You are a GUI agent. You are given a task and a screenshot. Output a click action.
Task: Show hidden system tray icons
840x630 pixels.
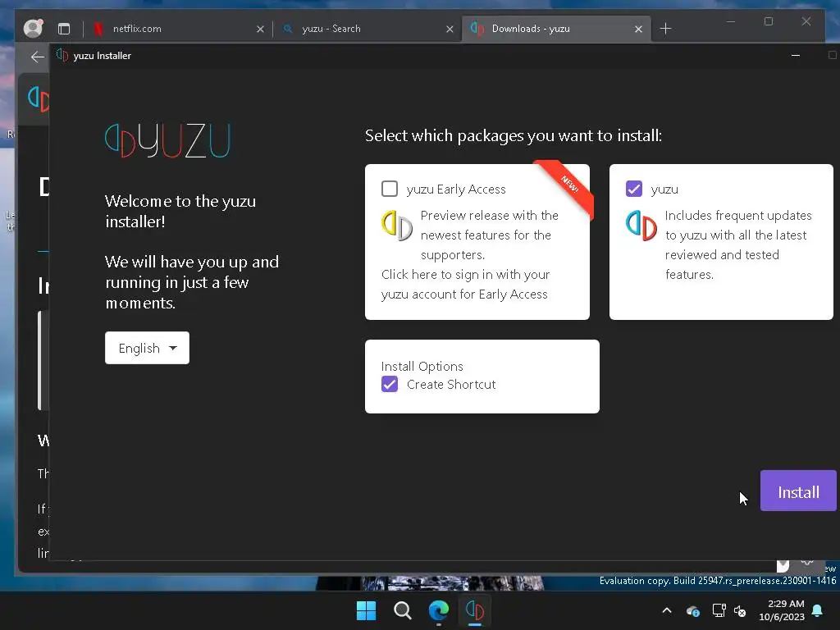[x=667, y=610]
